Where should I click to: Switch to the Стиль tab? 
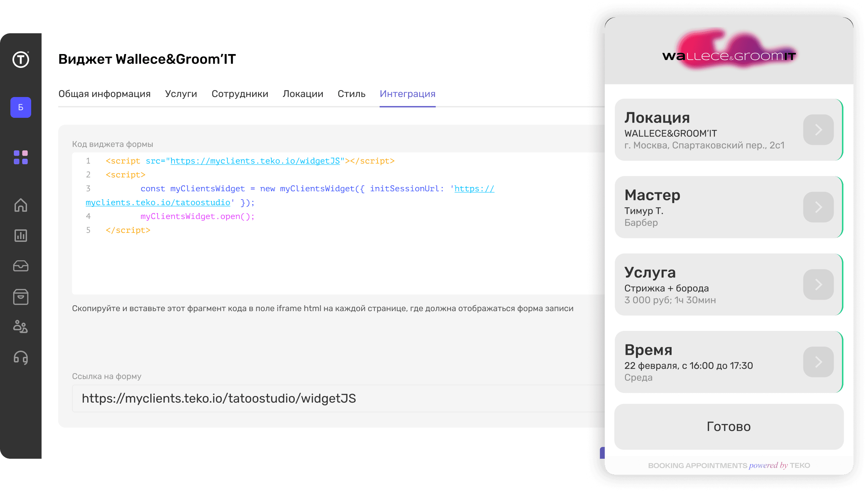pyautogui.click(x=351, y=94)
